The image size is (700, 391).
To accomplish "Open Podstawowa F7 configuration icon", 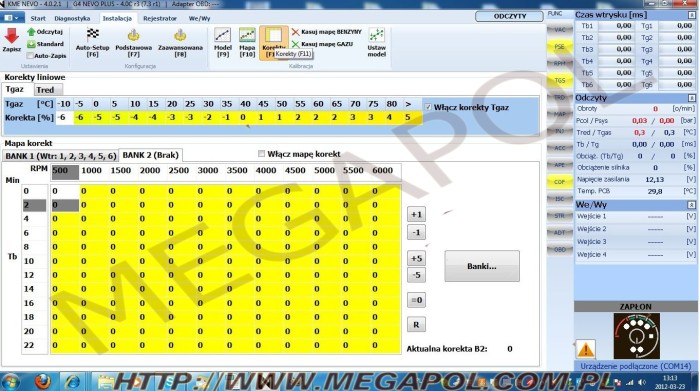I will tap(133, 34).
